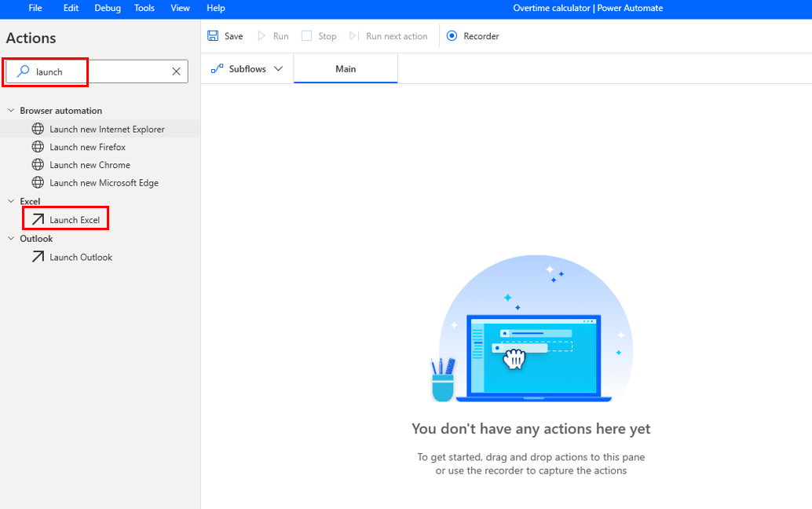Click the globe icon beside Launch new Chrome

pyautogui.click(x=38, y=165)
